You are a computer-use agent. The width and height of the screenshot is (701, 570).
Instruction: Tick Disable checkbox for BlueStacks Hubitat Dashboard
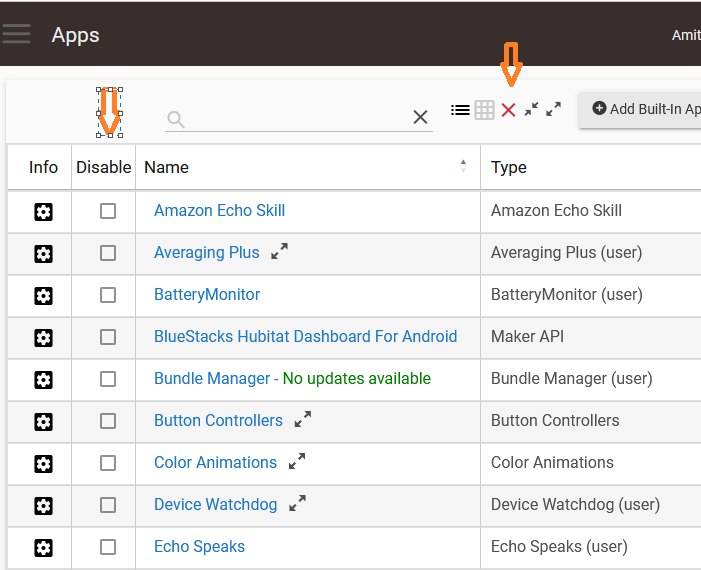(x=108, y=337)
